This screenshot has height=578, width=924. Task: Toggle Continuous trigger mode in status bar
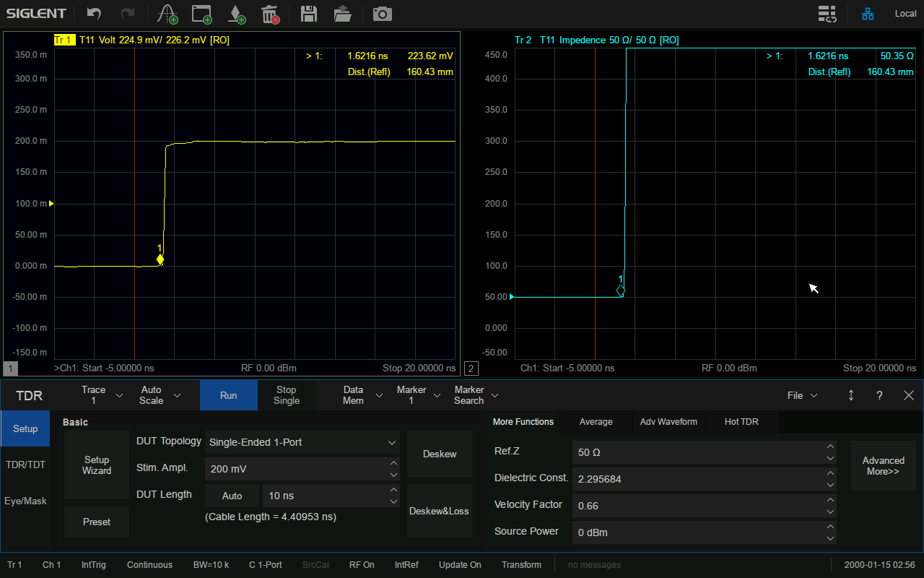pyautogui.click(x=149, y=565)
